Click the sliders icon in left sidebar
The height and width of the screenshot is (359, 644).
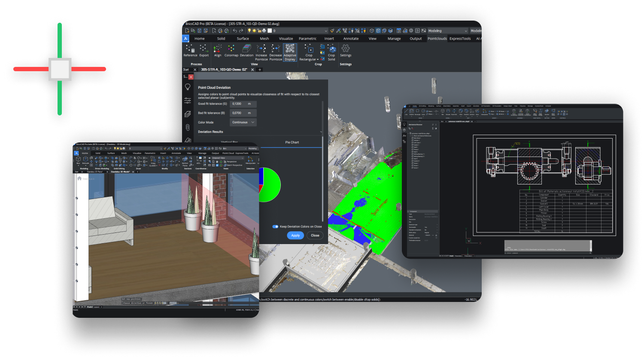(188, 101)
